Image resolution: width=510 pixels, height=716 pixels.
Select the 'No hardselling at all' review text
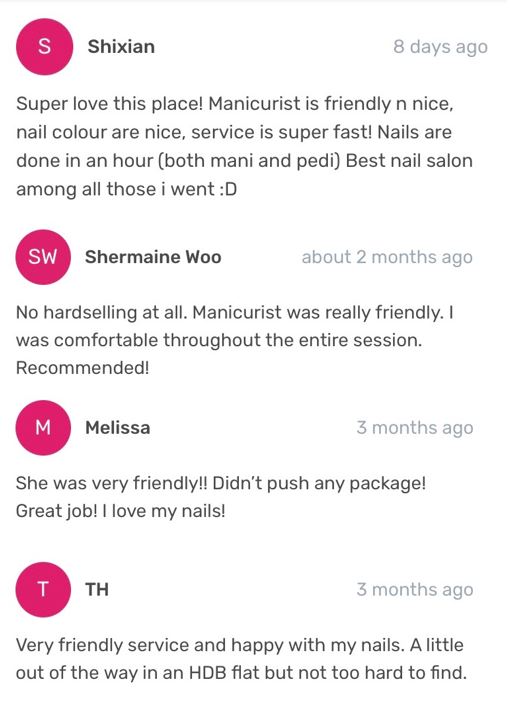coord(235,340)
